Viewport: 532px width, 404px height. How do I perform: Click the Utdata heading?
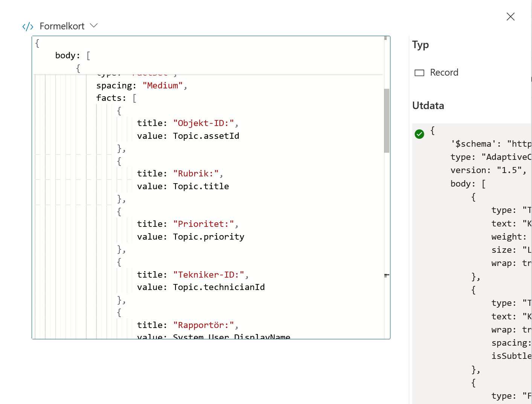pos(428,106)
